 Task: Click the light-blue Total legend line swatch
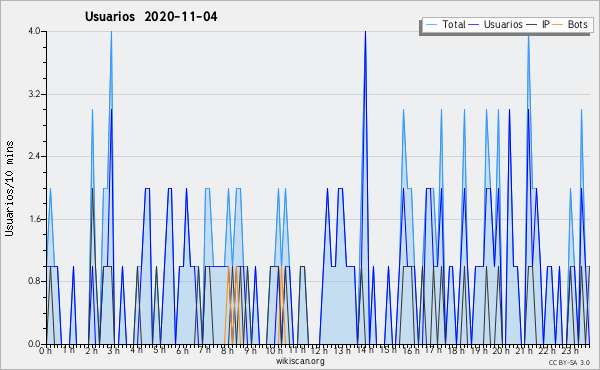[x=431, y=25]
